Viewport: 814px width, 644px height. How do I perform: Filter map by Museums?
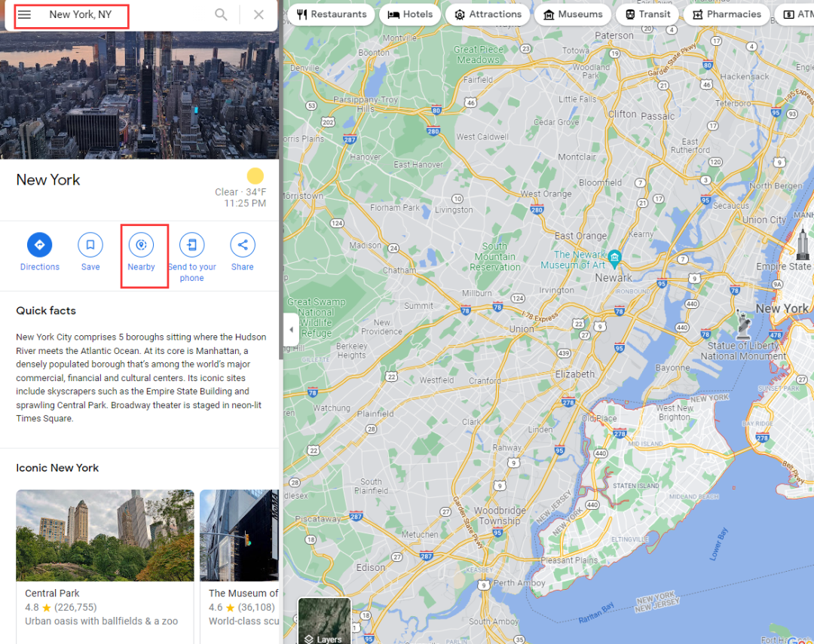point(572,14)
